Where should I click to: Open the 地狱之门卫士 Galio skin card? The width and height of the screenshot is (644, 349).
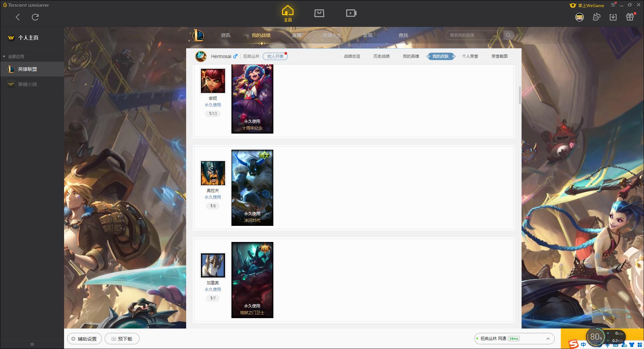click(252, 280)
